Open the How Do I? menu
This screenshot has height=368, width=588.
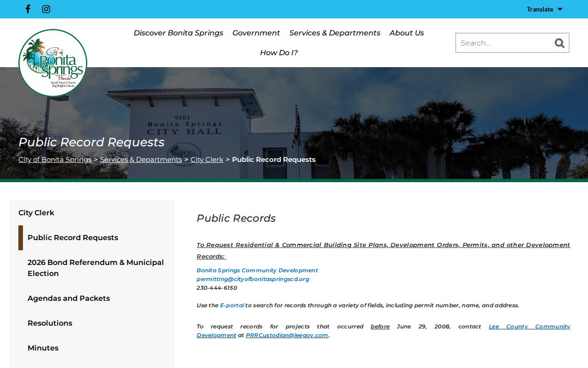[279, 53]
